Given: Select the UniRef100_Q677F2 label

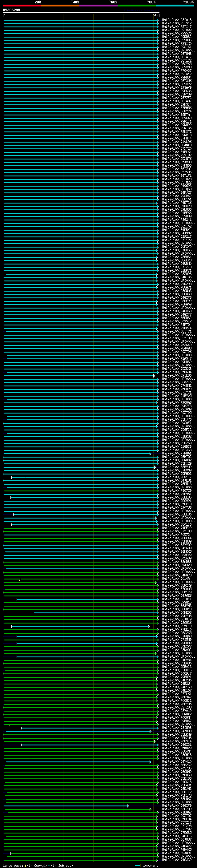Looking at the screenshot, I should click(x=176, y=98).
